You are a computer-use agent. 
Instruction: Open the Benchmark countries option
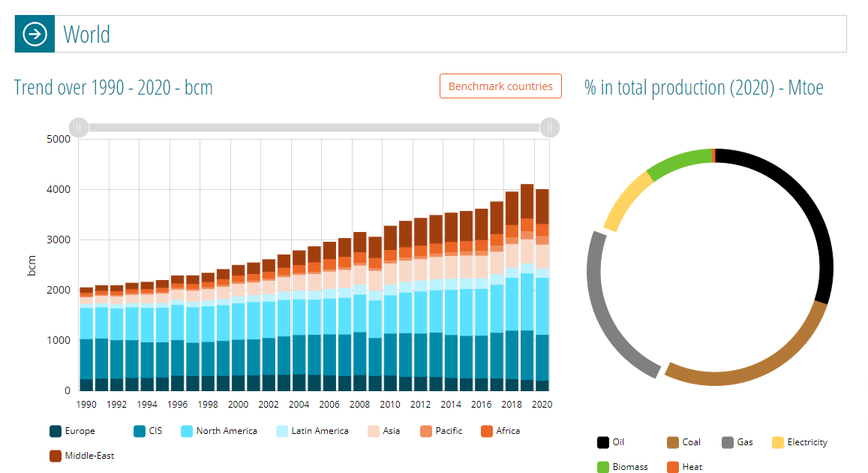(500, 86)
